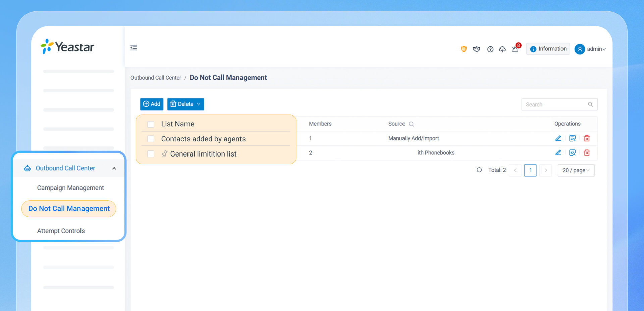Click the cloud upload icon in header
The image size is (644, 311).
click(502, 49)
